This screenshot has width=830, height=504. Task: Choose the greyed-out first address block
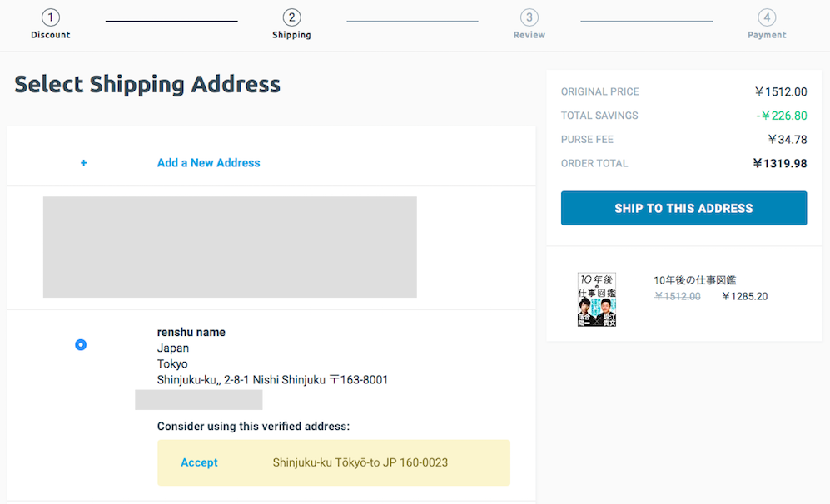[230, 247]
